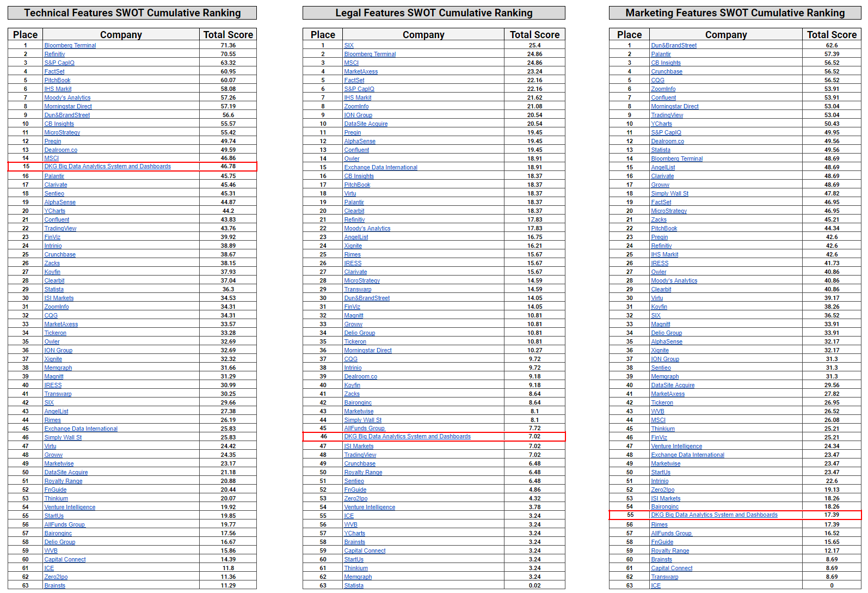Open Exchange Data International link in Legal table
The height and width of the screenshot is (593, 868).
point(380,168)
